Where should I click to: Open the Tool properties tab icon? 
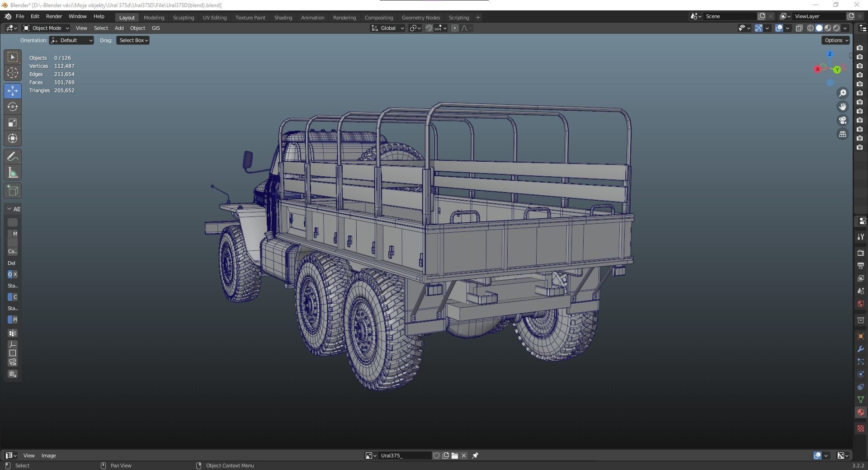(x=860, y=237)
